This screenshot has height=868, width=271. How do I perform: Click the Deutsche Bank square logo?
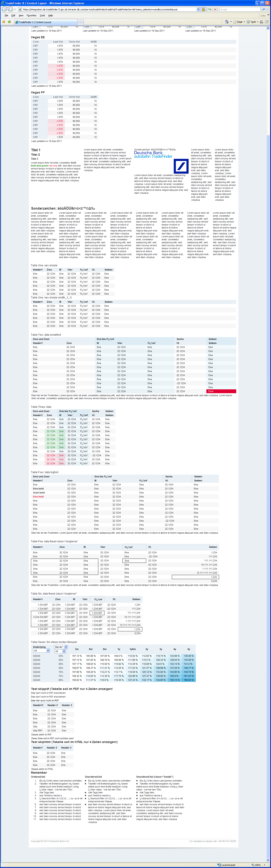(x=181, y=166)
